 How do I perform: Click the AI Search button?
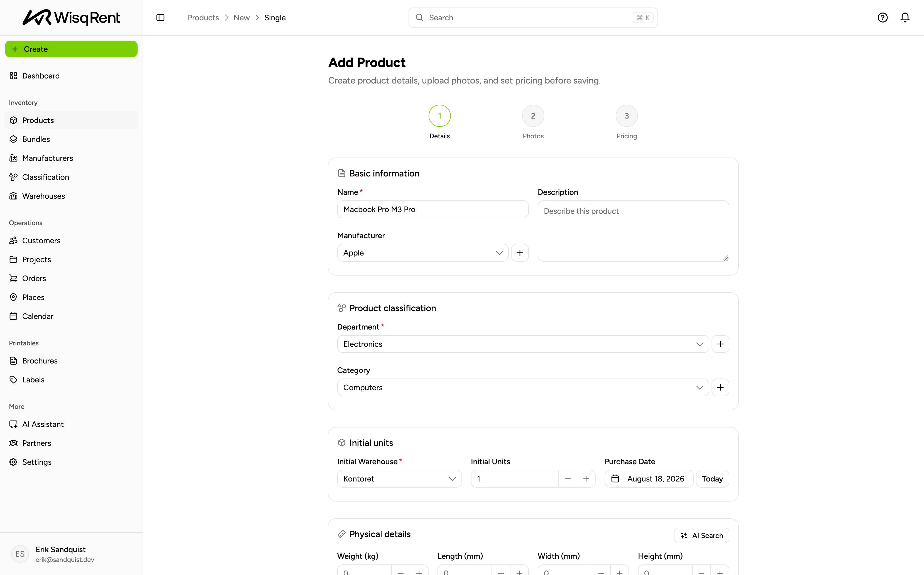point(701,535)
